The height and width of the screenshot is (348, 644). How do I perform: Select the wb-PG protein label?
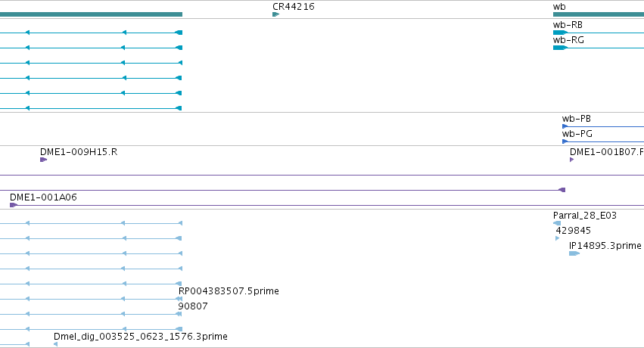point(577,134)
